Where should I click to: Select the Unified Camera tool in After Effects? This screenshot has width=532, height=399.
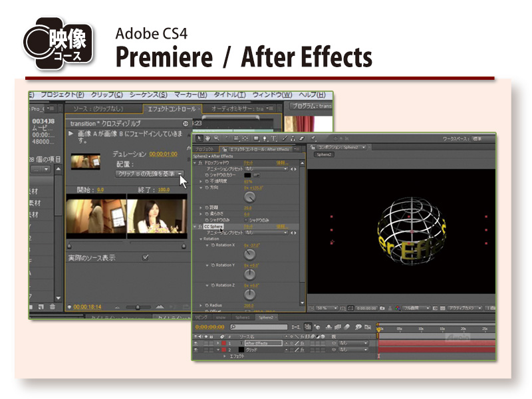[x=236, y=138]
